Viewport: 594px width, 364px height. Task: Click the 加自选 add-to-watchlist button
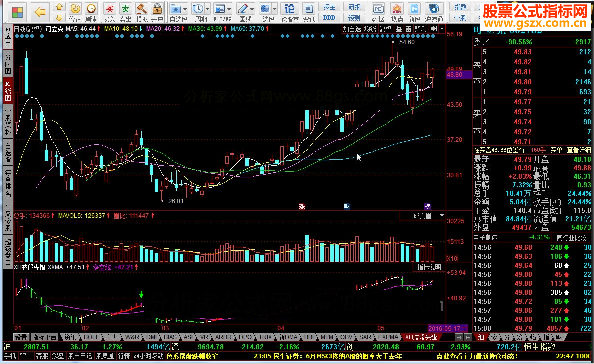(352, 29)
